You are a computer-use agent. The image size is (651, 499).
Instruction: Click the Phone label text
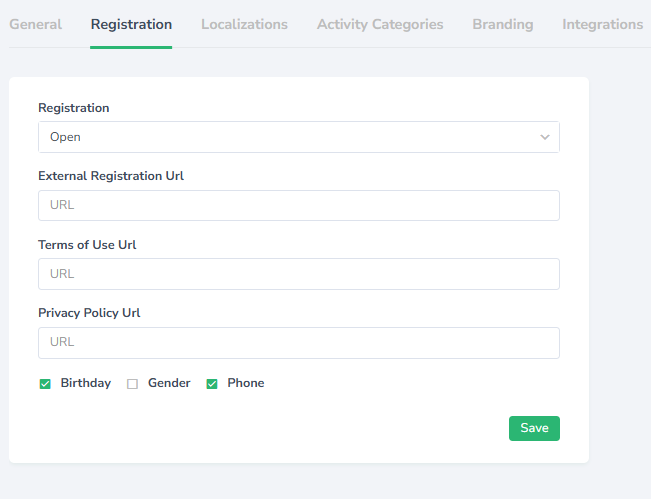click(246, 383)
